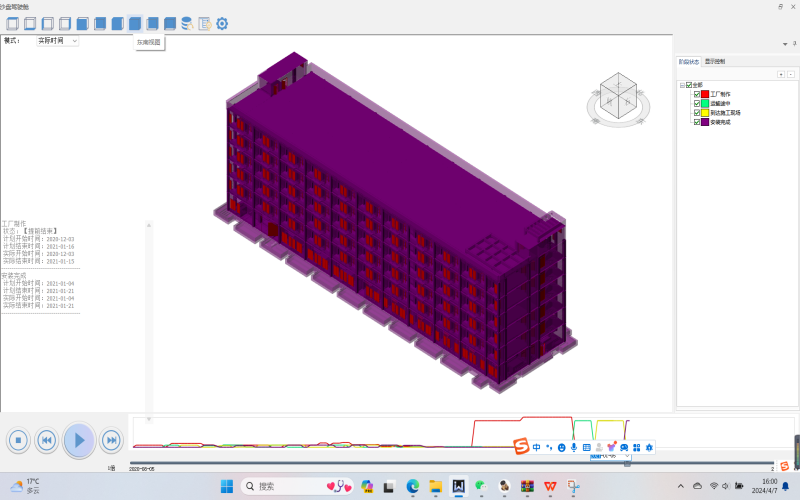Click the collapse-all minus button in stage panel
Viewport: 800px width, 500px height.
point(791,74)
